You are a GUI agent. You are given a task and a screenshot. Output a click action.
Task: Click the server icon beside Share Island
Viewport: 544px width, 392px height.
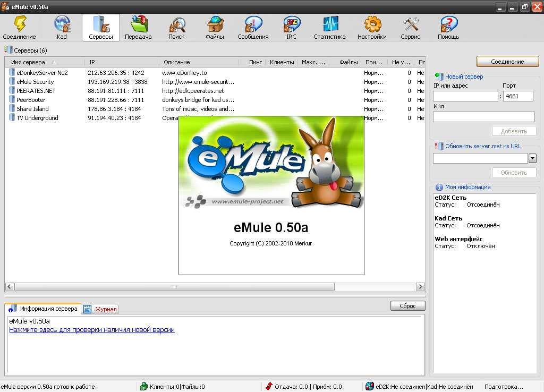(x=12, y=108)
